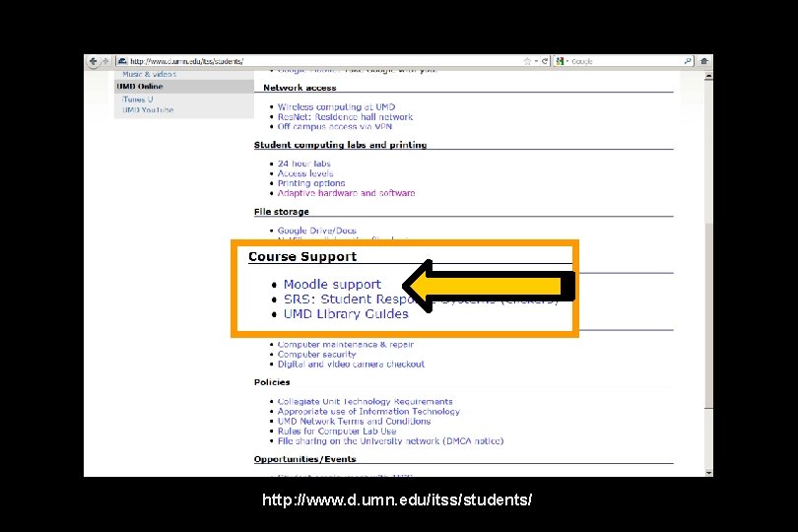Click the browser forward arrow button
The width and height of the screenshot is (798, 532).
105,61
